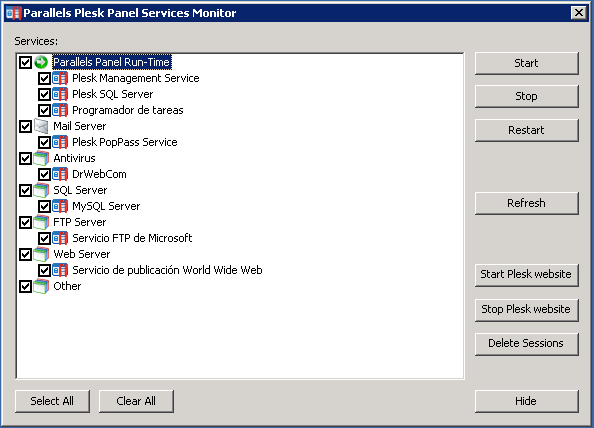Select the Plesk Management Service label
The width and height of the screenshot is (594, 428).
(x=136, y=78)
